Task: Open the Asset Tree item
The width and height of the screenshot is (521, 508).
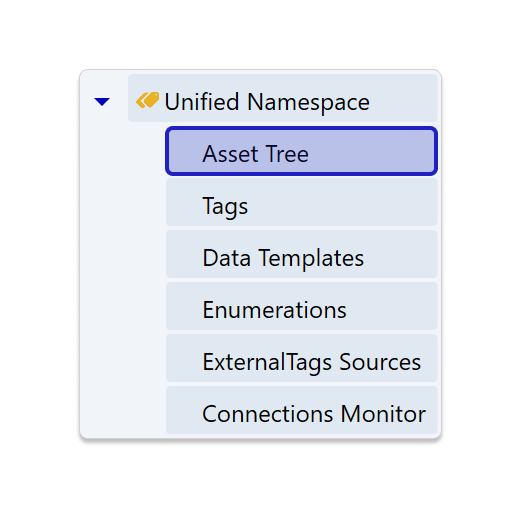Action: (302, 151)
